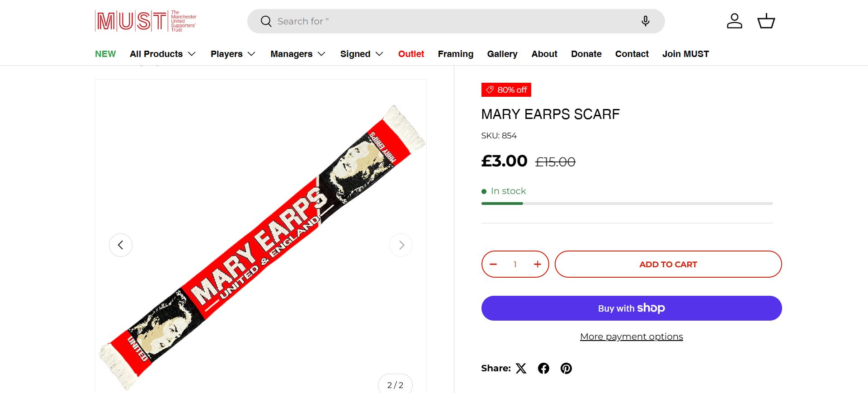Image resolution: width=868 pixels, height=393 pixels.
Task: Click the stock level progress bar
Action: tap(627, 204)
